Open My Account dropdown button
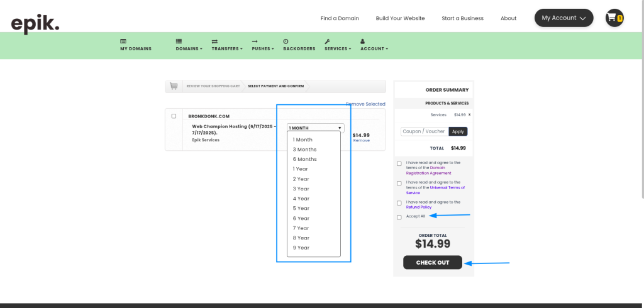The image size is (644, 308). point(563,18)
